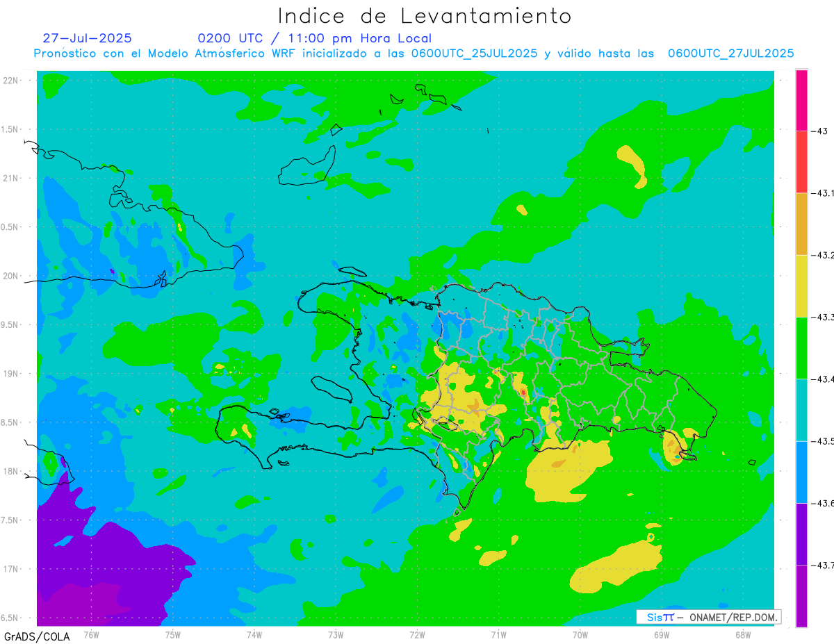Pick the blue legend swatch between -43.5 and -43.6
Image resolution: width=834 pixels, height=644 pixels.
pyautogui.click(x=801, y=472)
